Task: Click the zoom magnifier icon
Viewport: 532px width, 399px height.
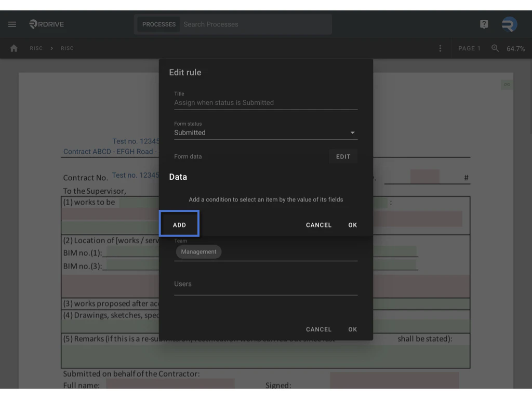Action: click(x=495, y=48)
